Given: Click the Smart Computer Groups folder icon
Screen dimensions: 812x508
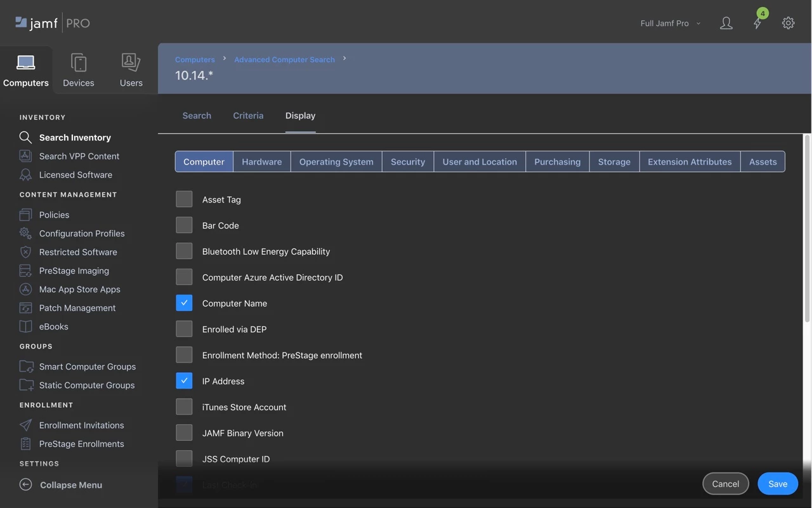Looking at the screenshot, I should click(26, 366).
